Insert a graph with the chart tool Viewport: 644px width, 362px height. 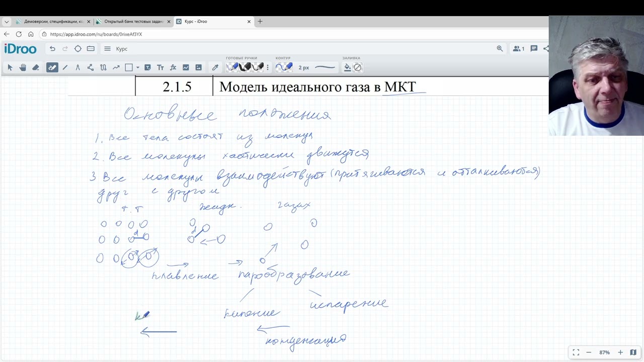186,67
